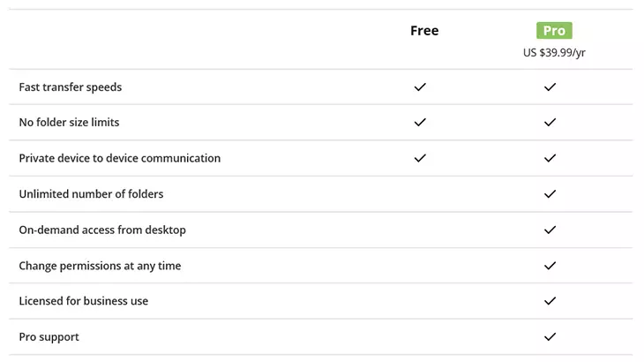Click Pro checkmark for Private device communication
Image resolution: width=644 pixels, height=362 pixels.
click(550, 158)
